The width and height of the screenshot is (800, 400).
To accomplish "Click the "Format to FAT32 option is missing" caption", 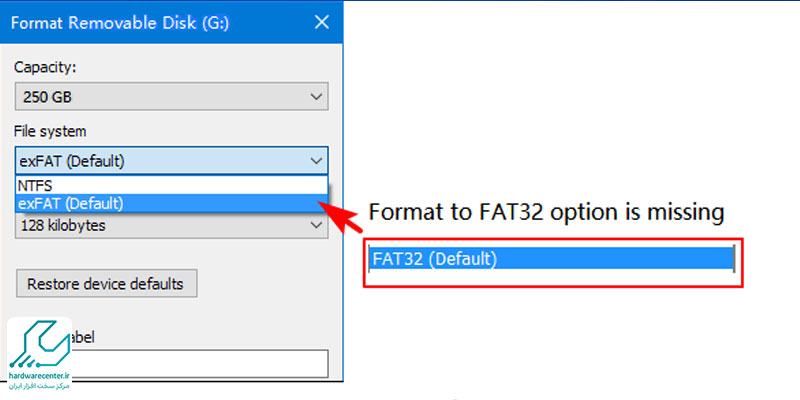I will [x=546, y=212].
